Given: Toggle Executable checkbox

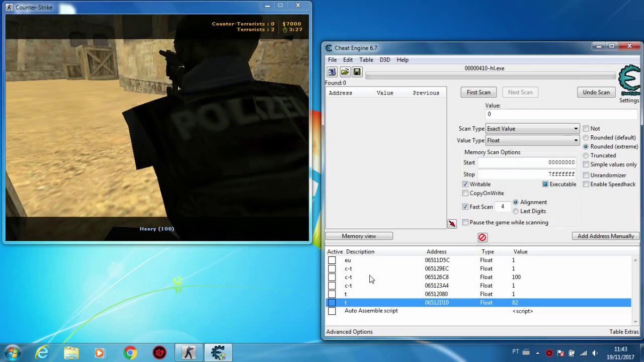Looking at the screenshot, I should pyautogui.click(x=545, y=185).
